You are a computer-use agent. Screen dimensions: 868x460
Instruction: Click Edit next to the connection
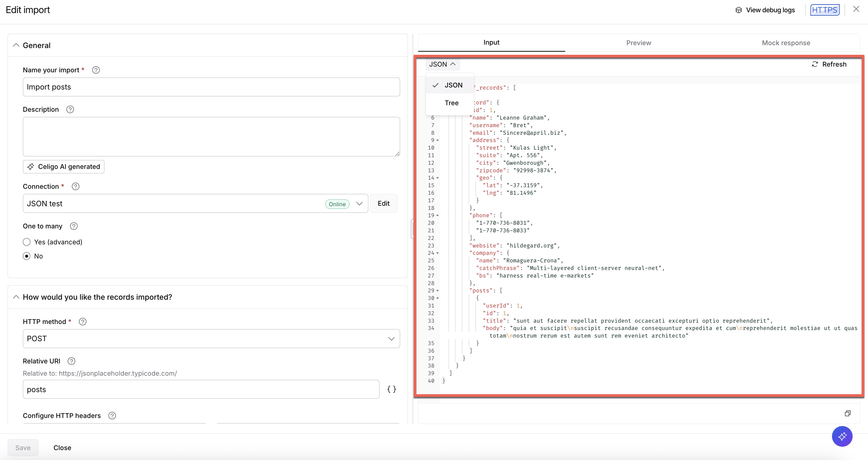[x=383, y=203]
